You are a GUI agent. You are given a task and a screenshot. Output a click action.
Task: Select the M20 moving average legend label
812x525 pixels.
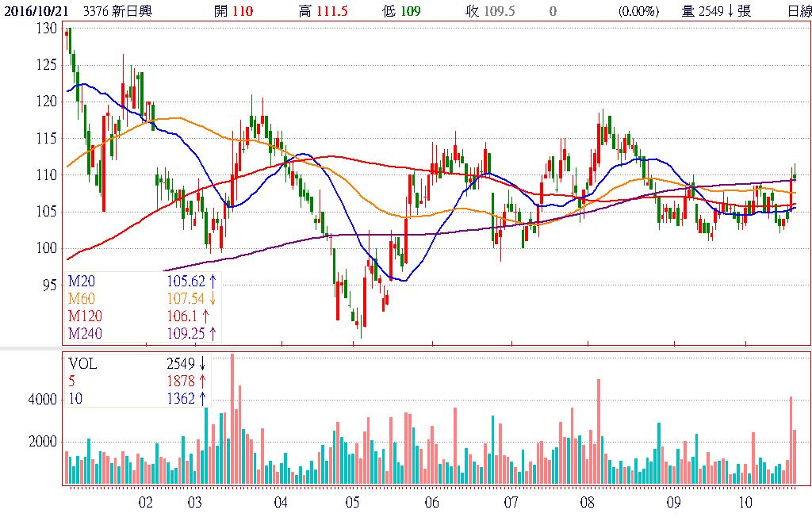tap(82, 281)
